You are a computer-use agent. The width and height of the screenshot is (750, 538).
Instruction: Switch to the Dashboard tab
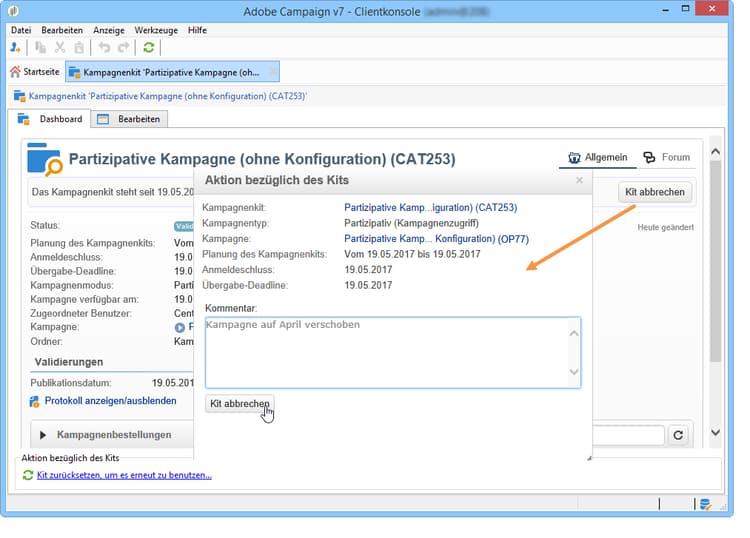[x=50, y=119]
